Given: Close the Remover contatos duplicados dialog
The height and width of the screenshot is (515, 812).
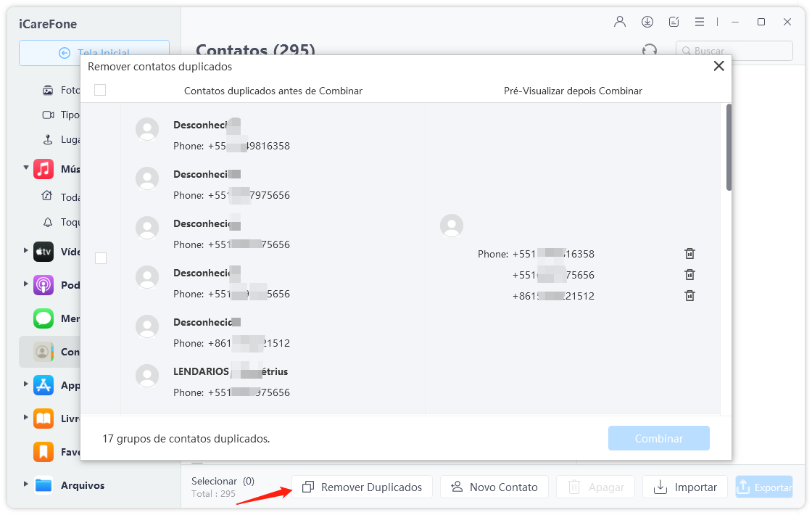Looking at the screenshot, I should pos(718,66).
